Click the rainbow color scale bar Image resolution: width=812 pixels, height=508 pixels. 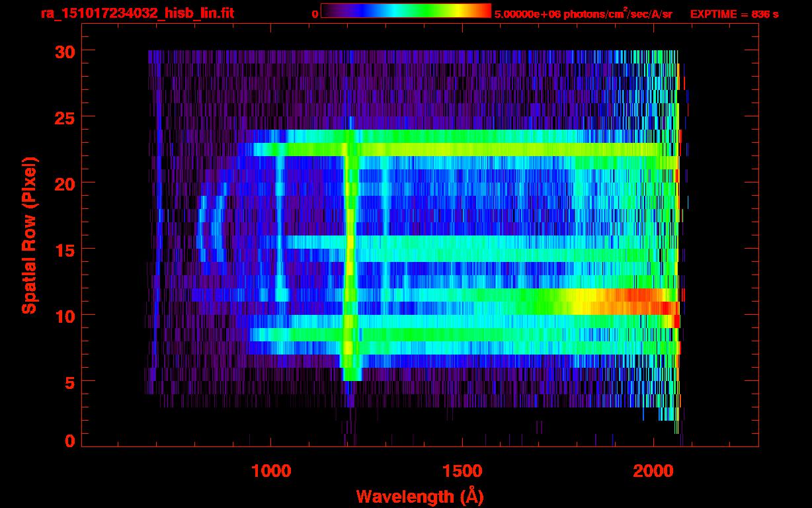406,11
